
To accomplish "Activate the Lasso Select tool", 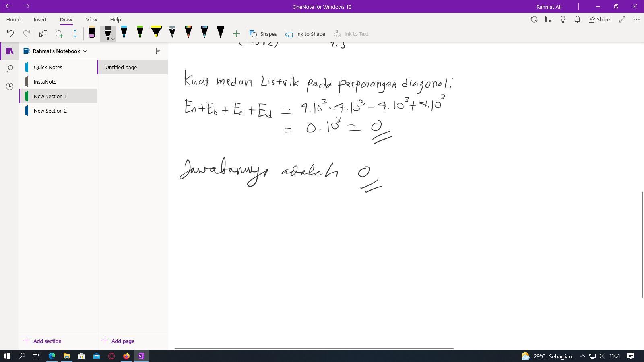I will 59,34.
